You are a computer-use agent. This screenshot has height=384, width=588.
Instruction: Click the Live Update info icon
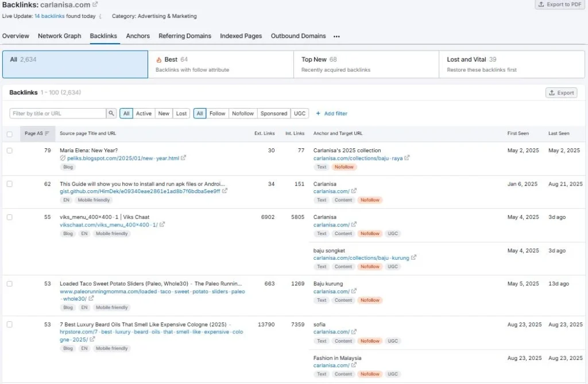100,16
